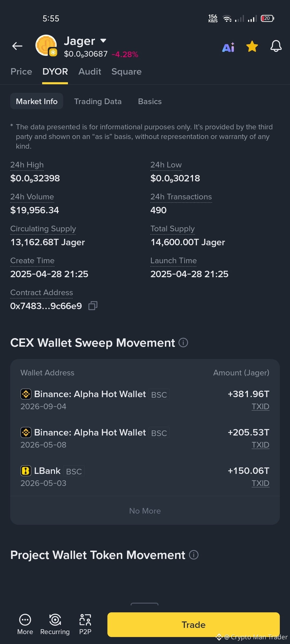Open price alert bell icon
The image size is (290, 644).
tap(276, 46)
